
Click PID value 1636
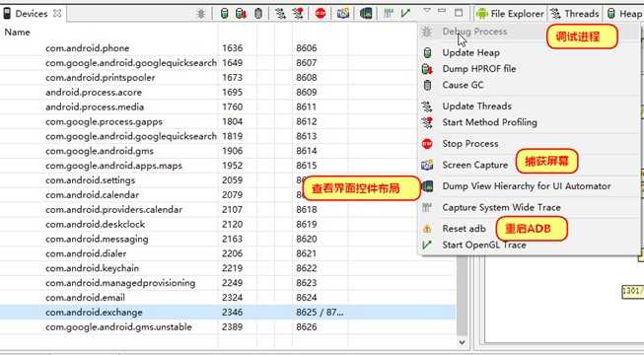click(x=232, y=48)
